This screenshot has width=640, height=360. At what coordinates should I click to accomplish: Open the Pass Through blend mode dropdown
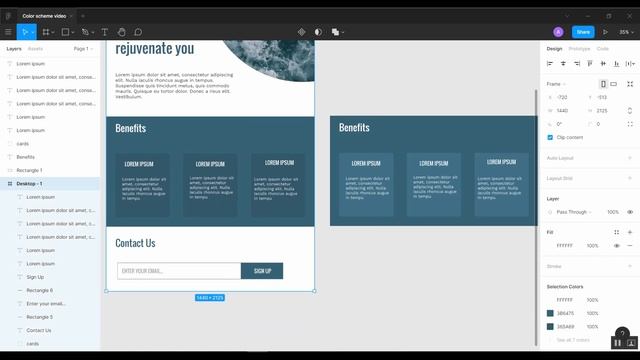(573, 212)
